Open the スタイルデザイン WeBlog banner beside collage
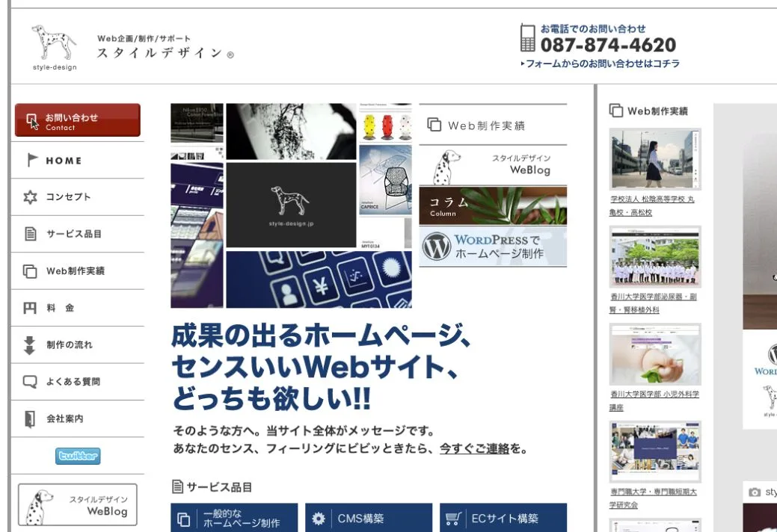The width and height of the screenshot is (777, 532). [x=493, y=166]
